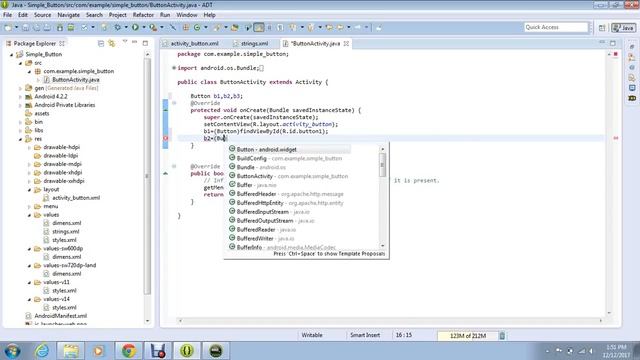Toggle Link with Editor in Package Explorer

111,43
